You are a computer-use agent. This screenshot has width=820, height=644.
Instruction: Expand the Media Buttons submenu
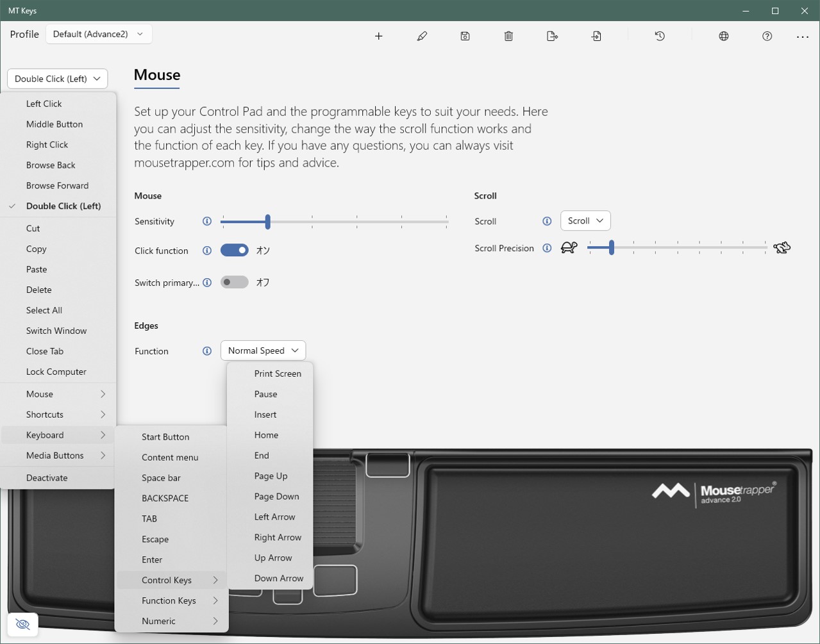(58, 456)
